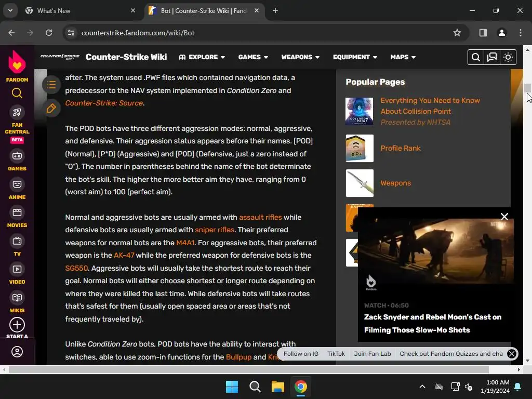Open the Fandom sidebar search magnifier

coord(17,93)
